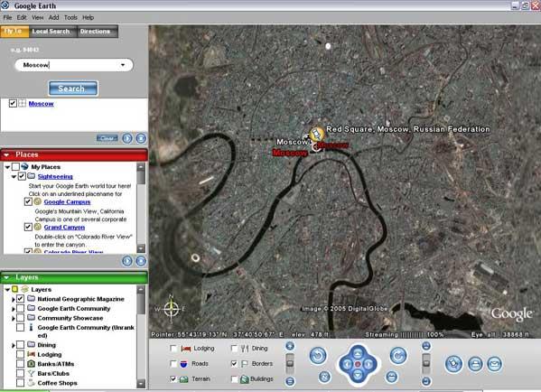Click the zoom slider handle
The height and width of the screenshot is (392, 541).
pyautogui.click(x=290, y=363)
